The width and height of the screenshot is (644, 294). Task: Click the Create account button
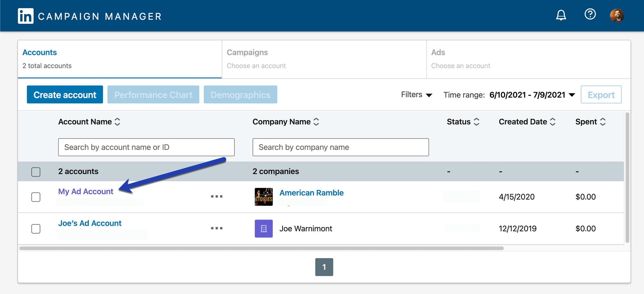click(x=65, y=95)
